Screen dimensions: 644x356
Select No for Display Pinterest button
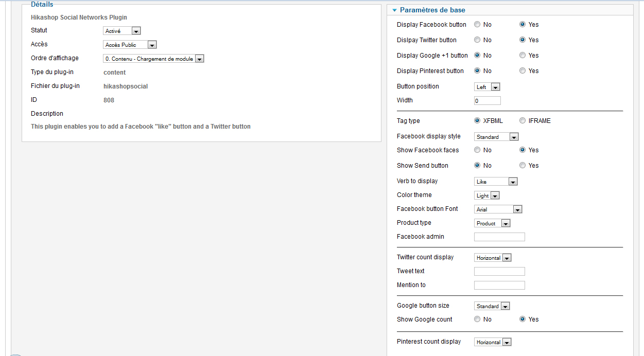point(477,70)
